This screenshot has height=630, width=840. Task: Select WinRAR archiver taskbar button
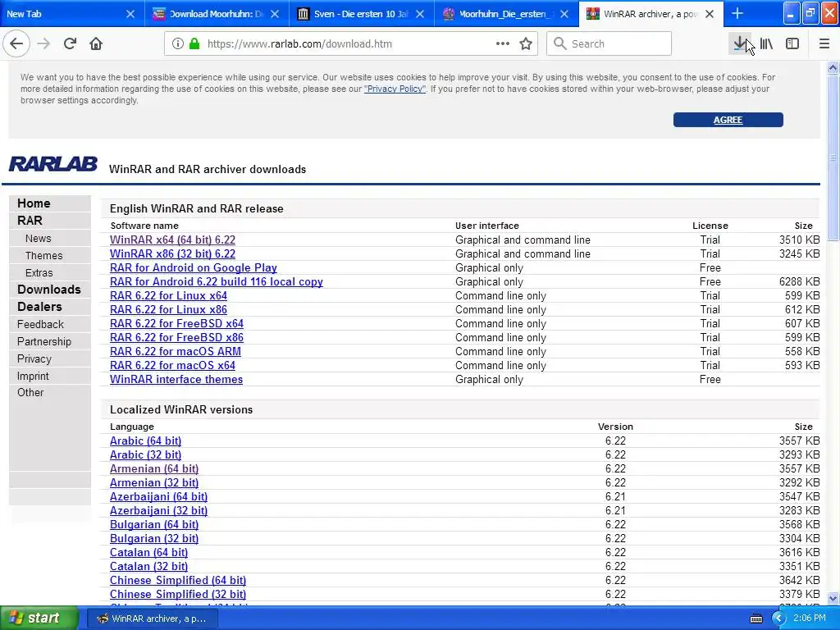coord(152,619)
